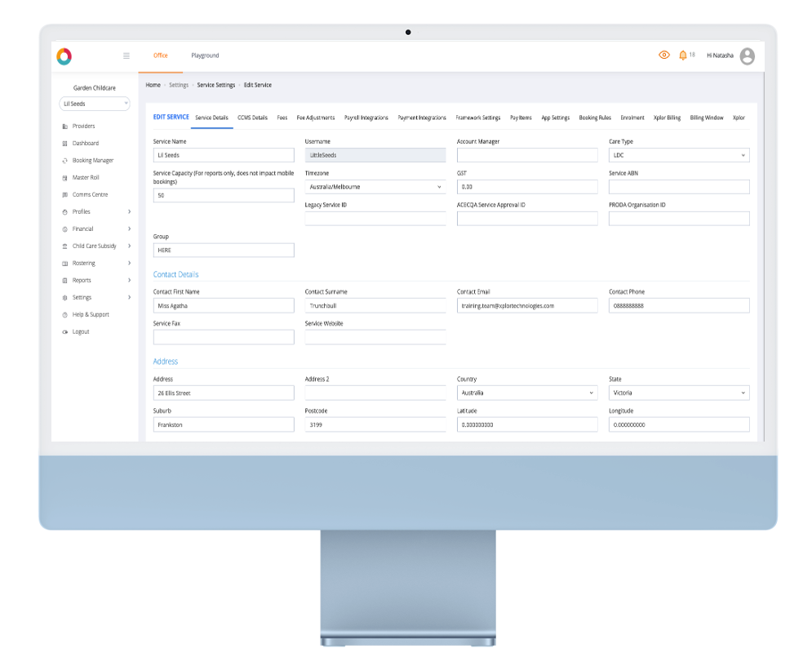The image size is (812, 666).
Task: Click the Contact Email input field
Action: [x=527, y=305]
